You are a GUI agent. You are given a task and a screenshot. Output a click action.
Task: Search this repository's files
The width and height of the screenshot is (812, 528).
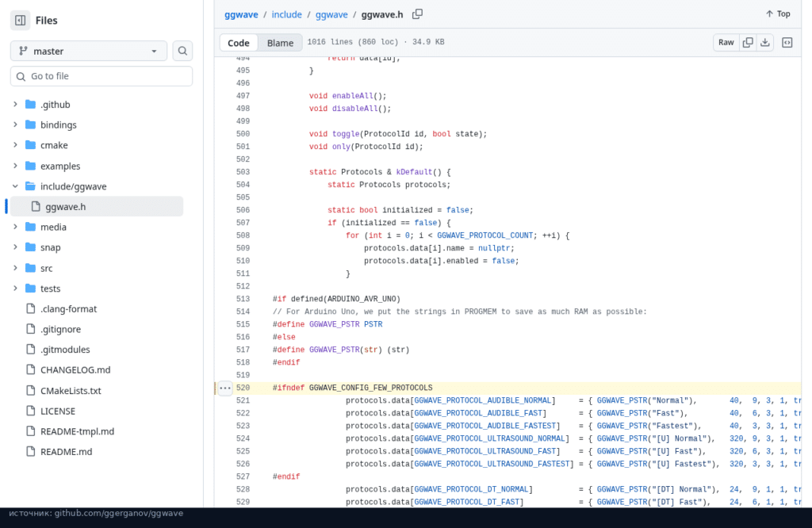tap(182, 51)
